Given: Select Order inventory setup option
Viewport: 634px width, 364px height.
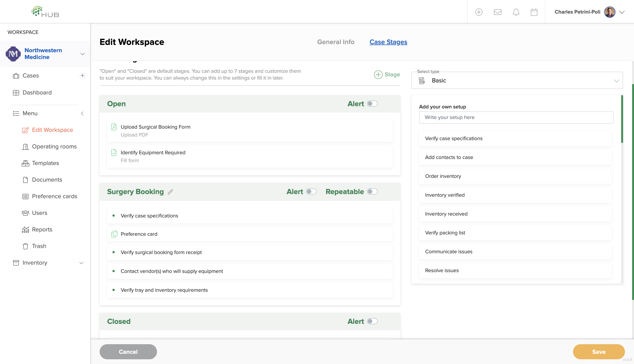Looking at the screenshot, I should (516, 176).
